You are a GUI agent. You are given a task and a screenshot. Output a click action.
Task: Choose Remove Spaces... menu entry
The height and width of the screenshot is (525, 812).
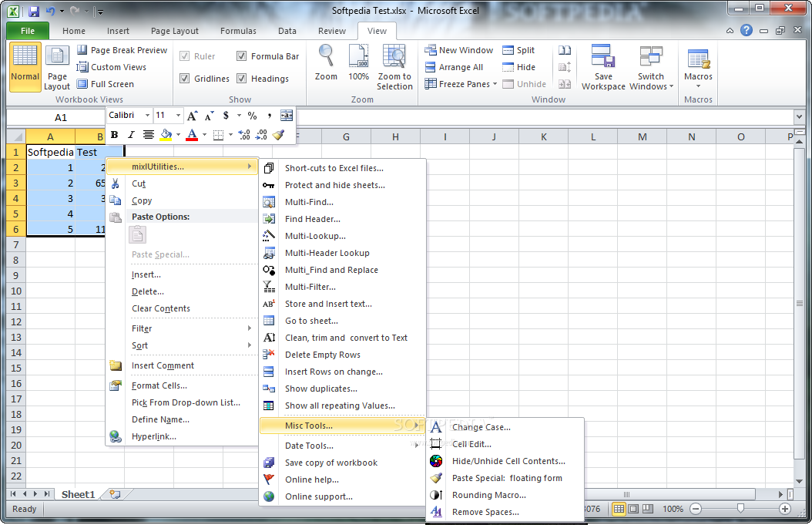pyautogui.click(x=505, y=512)
